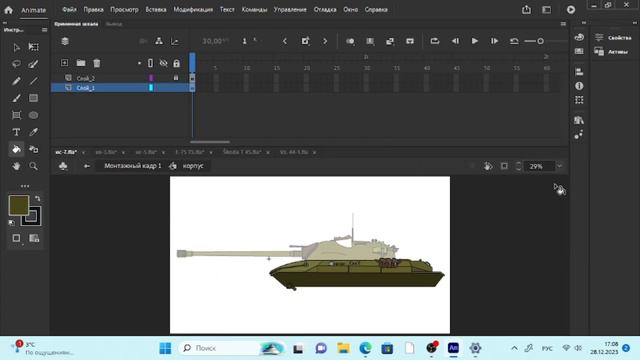Click the Delete layer trash icon
Screen dimensions: 640x360
tap(97, 63)
